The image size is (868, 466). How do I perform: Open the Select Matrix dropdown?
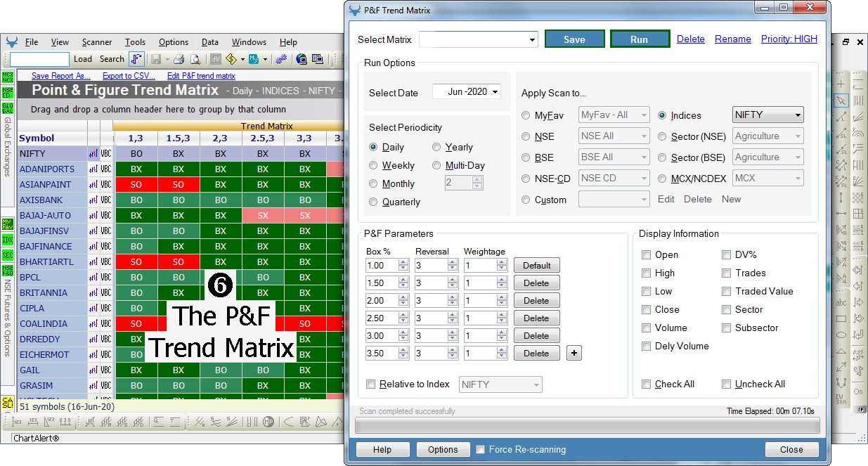click(478, 39)
